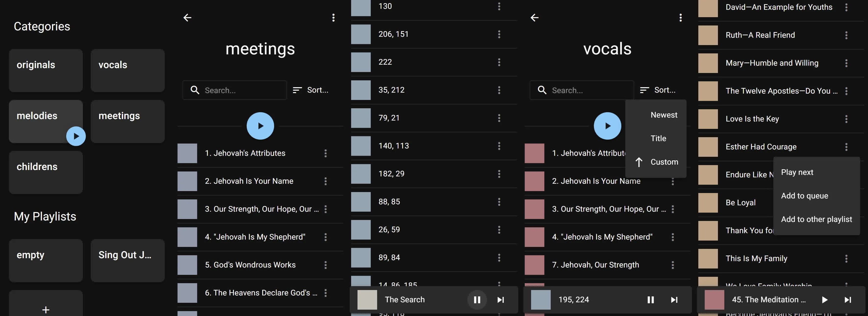The width and height of the screenshot is (868, 316).
Task: Select track 222 in the list
Action: 434,62
